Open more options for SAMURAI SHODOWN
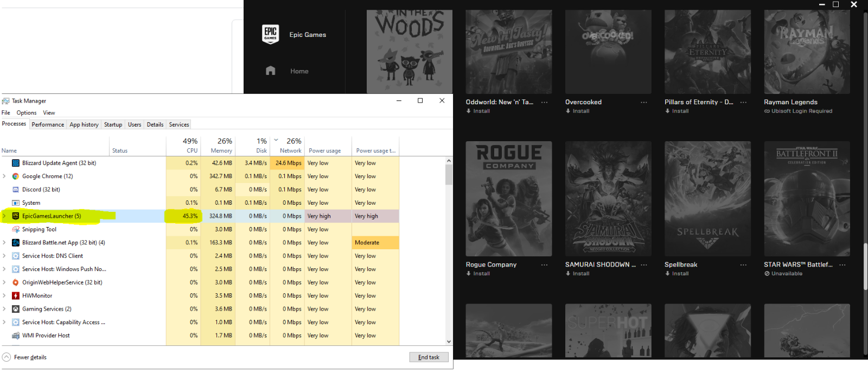Image resolution: width=868 pixels, height=372 pixels. click(643, 265)
